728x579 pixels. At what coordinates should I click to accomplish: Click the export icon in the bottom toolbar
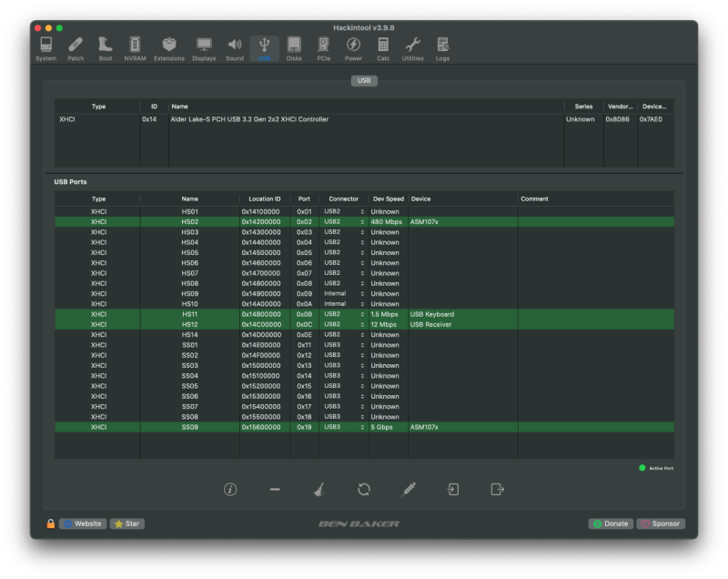(497, 489)
